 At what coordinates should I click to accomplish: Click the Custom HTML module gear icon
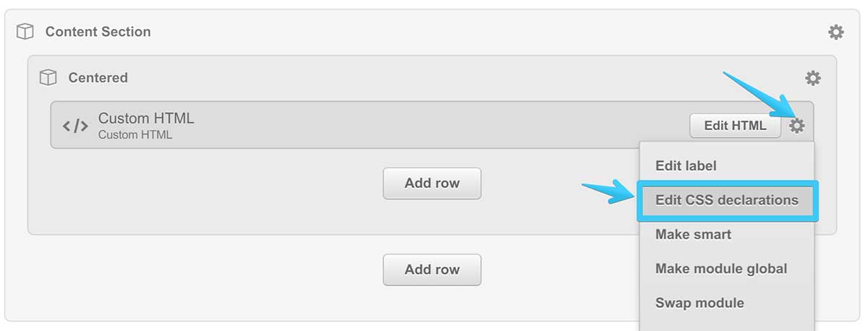(796, 126)
